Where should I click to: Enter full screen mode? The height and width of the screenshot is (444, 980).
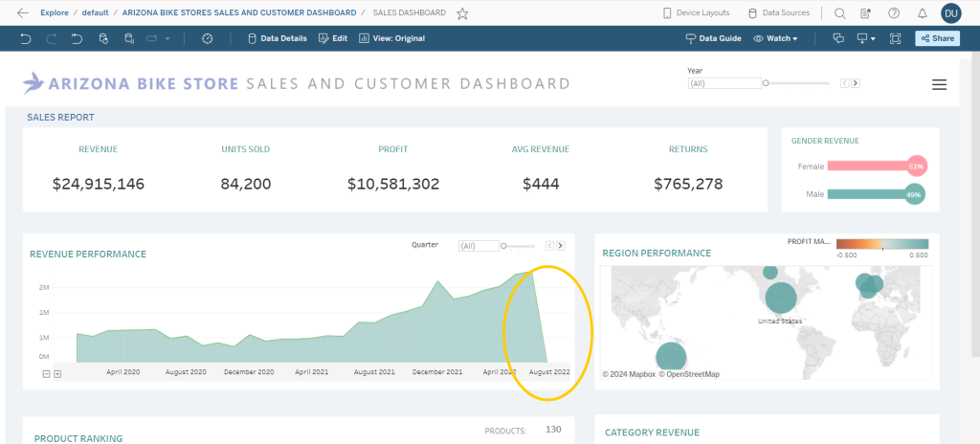[896, 38]
